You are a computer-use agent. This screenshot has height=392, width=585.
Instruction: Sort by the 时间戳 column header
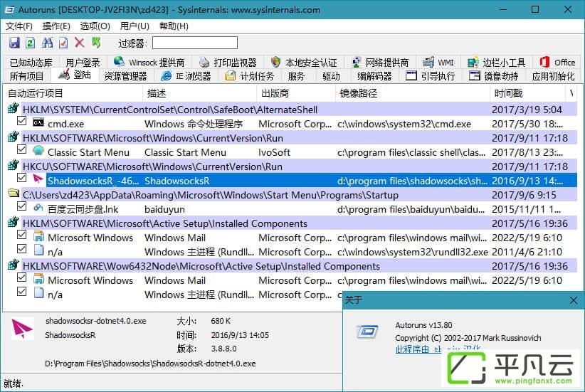527,93
